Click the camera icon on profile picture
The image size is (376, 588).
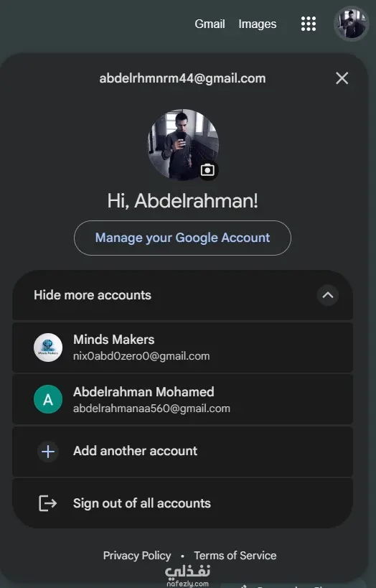pyautogui.click(x=207, y=170)
